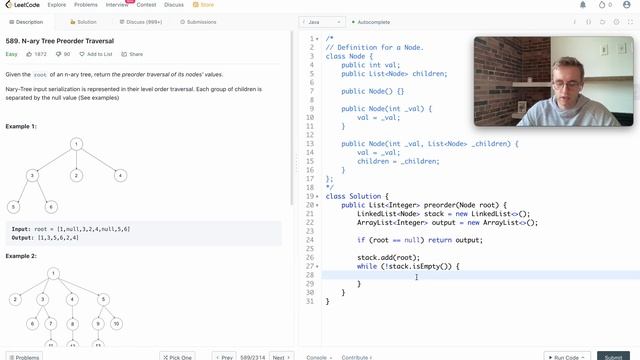Open editor settings gear icon
Image resolution: width=640 pixels, height=360 pixels.
tap(616, 22)
